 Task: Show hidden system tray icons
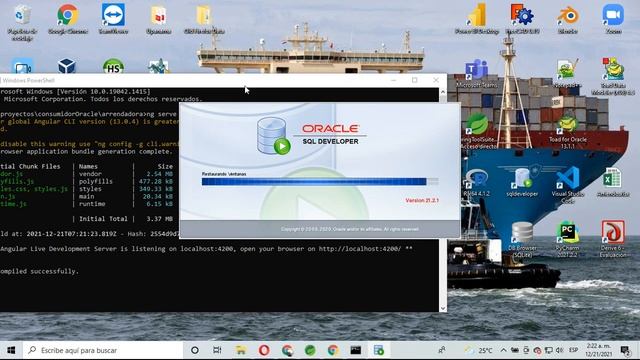pos(503,350)
